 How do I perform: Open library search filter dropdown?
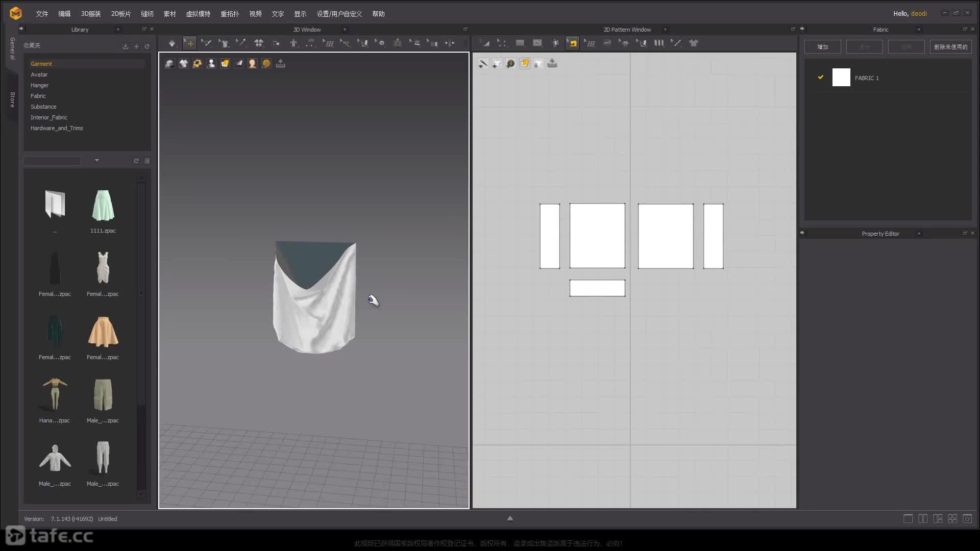pyautogui.click(x=96, y=161)
